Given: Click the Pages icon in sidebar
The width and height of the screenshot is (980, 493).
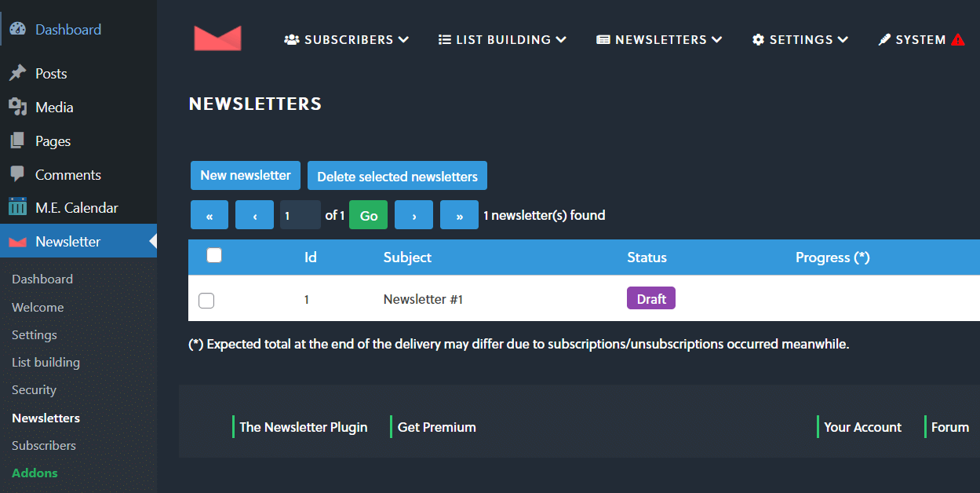Looking at the screenshot, I should tap(17, 141).
